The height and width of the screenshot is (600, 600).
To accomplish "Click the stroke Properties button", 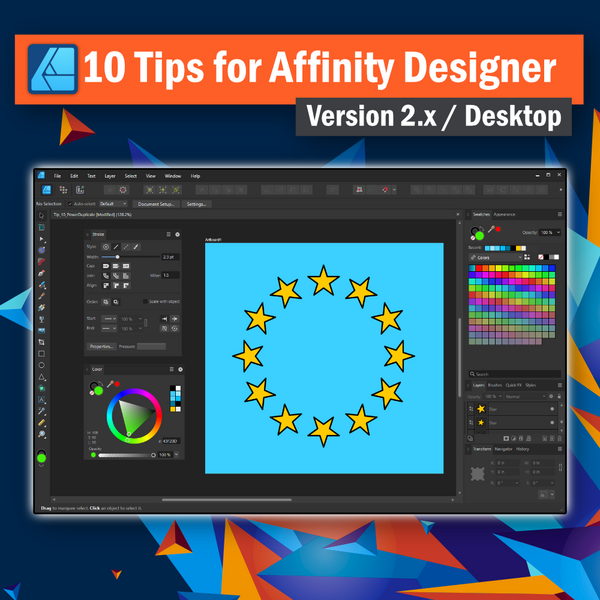I will (x=101, y=346).
